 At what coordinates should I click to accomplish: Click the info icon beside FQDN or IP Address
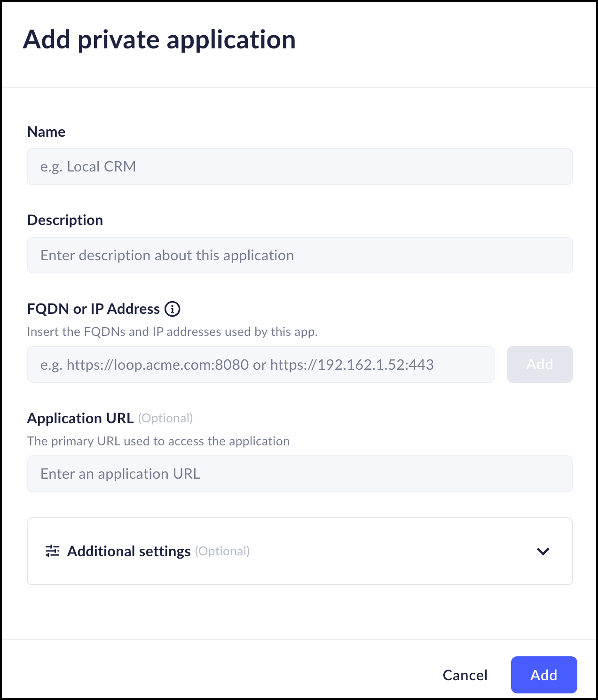[173, 309]
